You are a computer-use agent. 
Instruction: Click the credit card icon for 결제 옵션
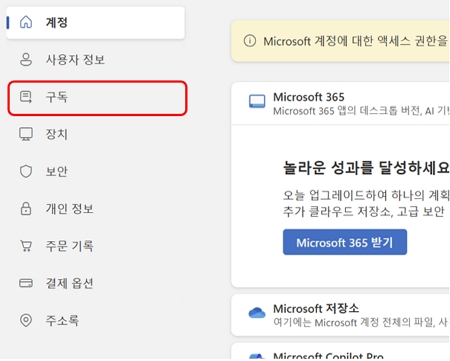point(26,283)
